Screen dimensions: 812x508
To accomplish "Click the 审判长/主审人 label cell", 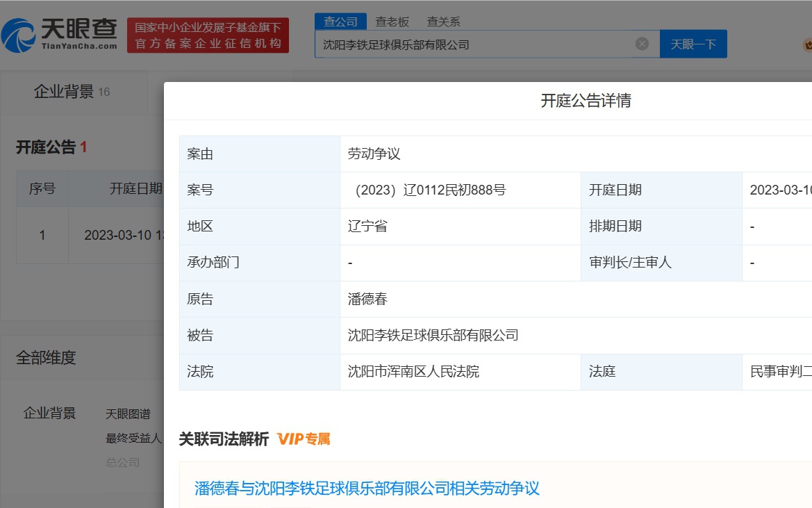I will tap(661, 263).
